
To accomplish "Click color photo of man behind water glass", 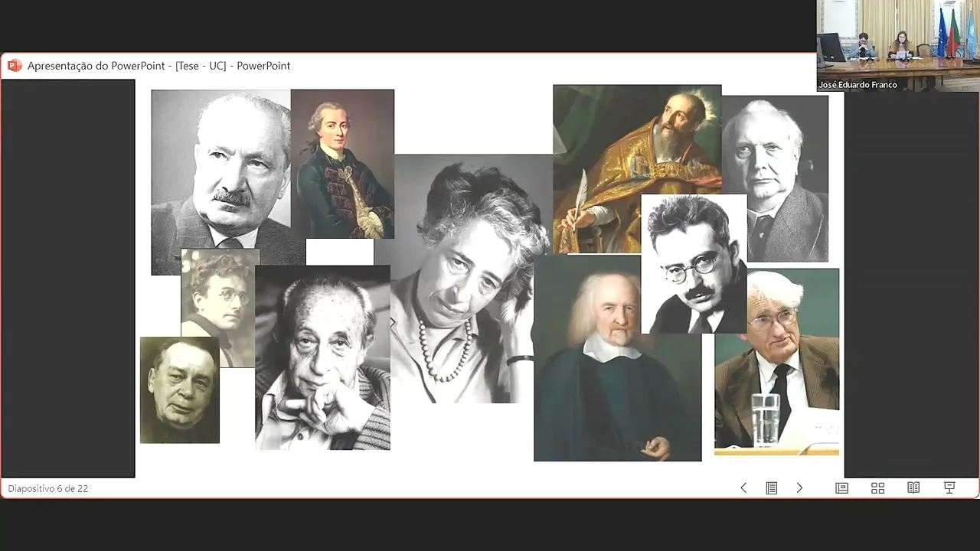I will pos(776,361).
